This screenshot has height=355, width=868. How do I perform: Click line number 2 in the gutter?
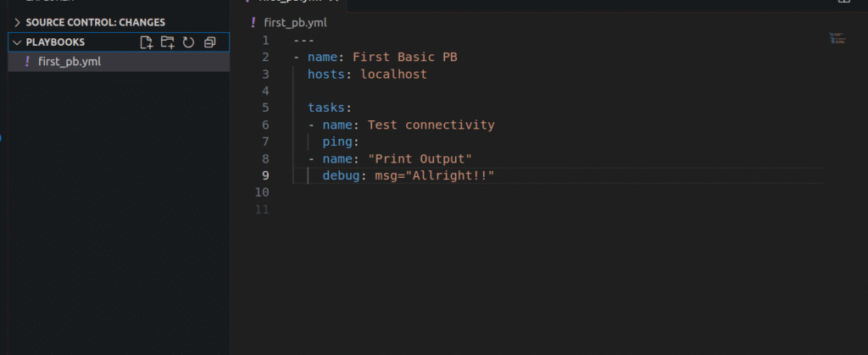pos(265,57)
